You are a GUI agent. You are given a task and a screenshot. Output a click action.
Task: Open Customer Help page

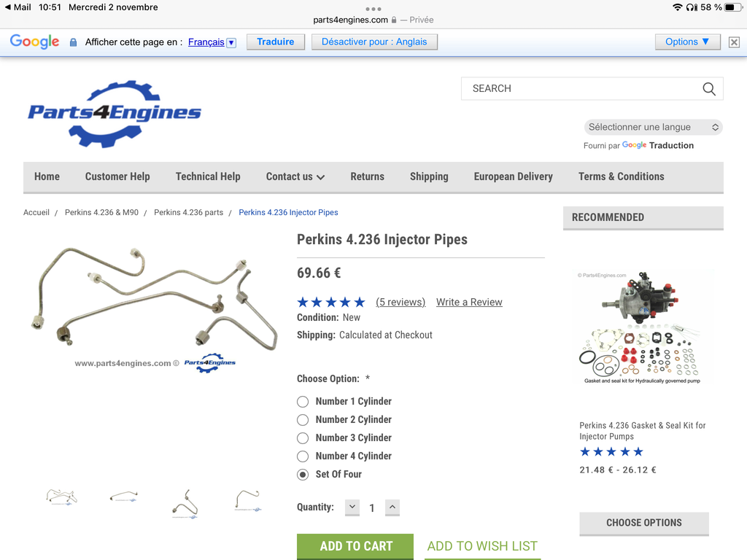(x=117, y=176)
